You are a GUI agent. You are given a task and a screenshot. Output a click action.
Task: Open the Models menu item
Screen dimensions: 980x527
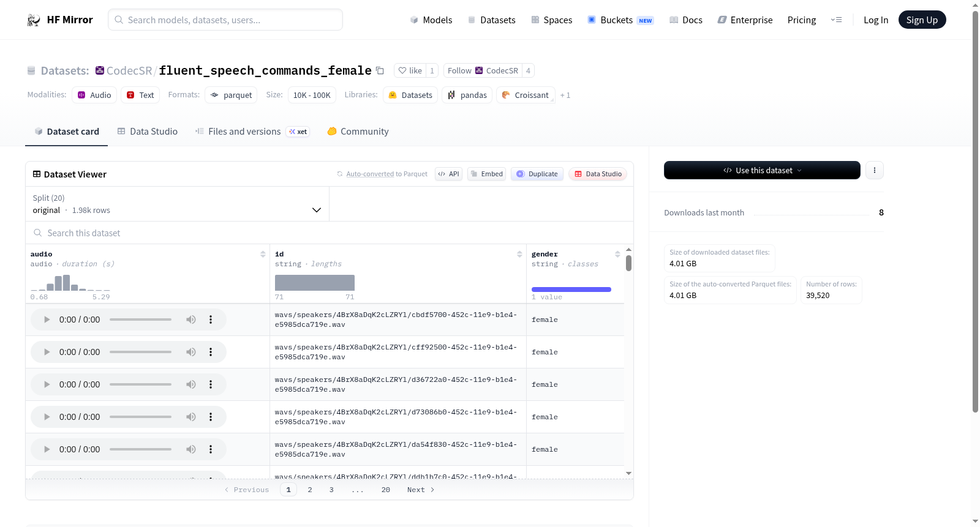431,20
